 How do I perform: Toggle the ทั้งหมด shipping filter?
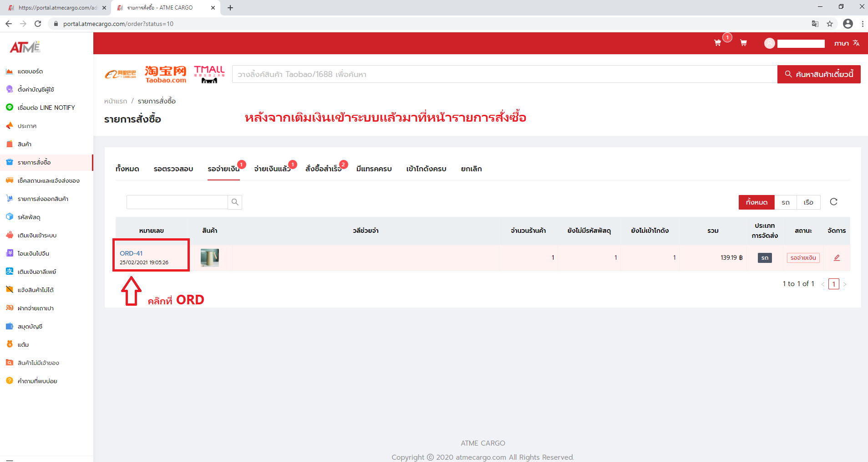pyautogui.click(x=756, y=202)
